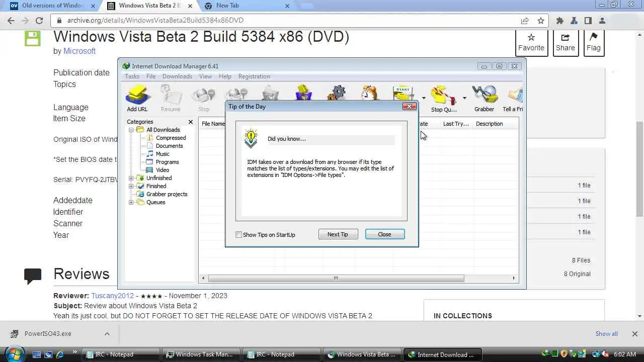
Task: Open the Start Queue dropdown arrow
Action: click(x=424, y=98)
